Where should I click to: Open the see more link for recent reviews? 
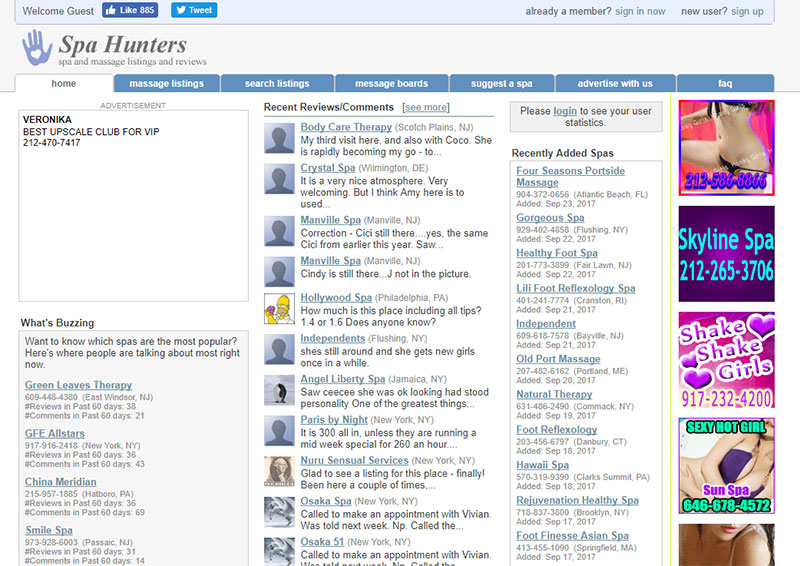click(426, 108)
